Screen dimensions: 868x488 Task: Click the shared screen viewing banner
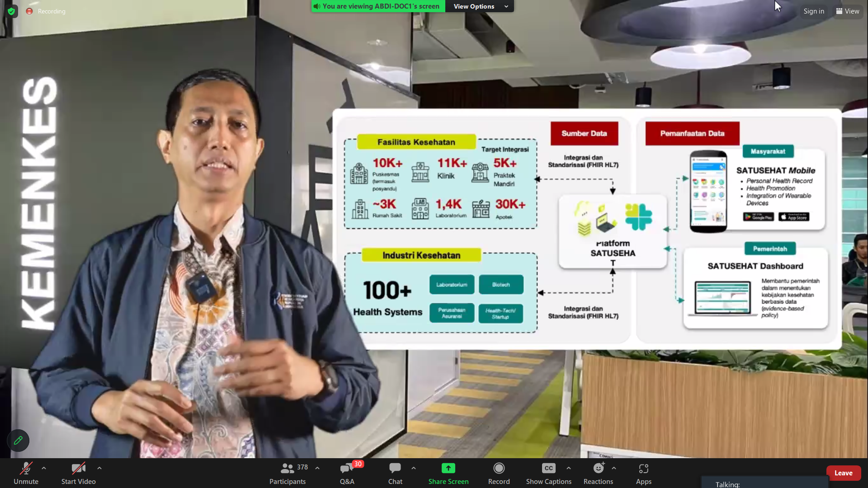(x=378, y=6)
